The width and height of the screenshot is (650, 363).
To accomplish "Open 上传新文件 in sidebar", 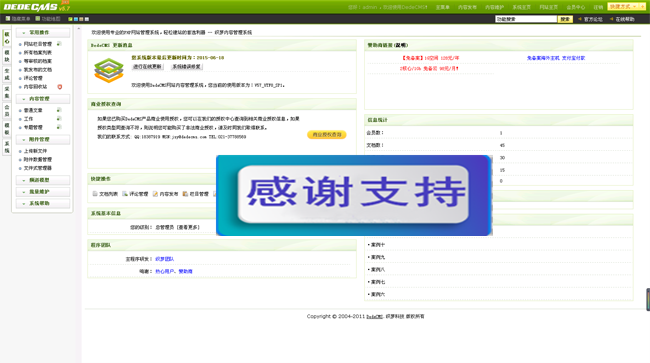I will coord(35,151).
